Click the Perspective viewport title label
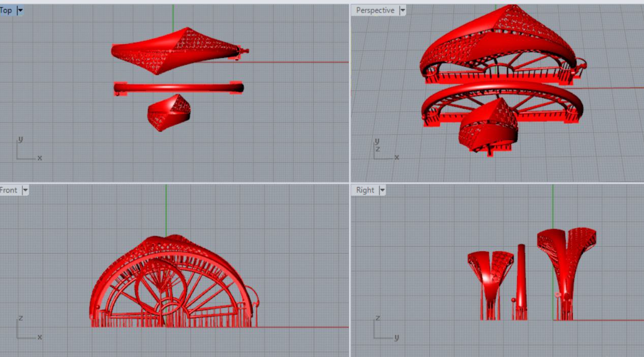644x357 pixels. (x=375, y=10)
